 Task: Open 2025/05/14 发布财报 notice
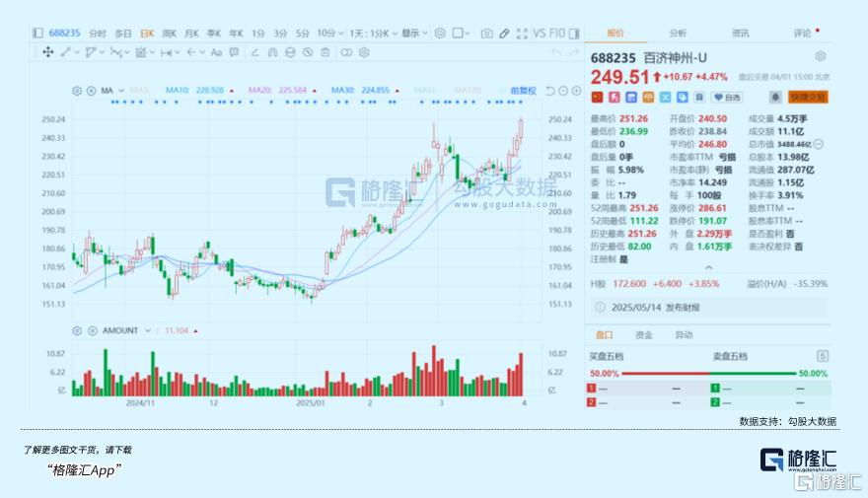pyautogui.click(x=708, y=307)
